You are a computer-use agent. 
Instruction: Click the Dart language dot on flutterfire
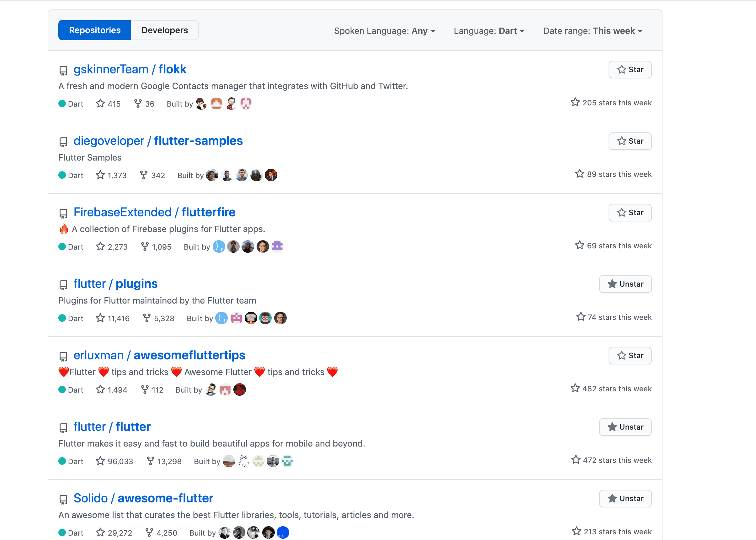pyautogui.click(x=62, y=246)
